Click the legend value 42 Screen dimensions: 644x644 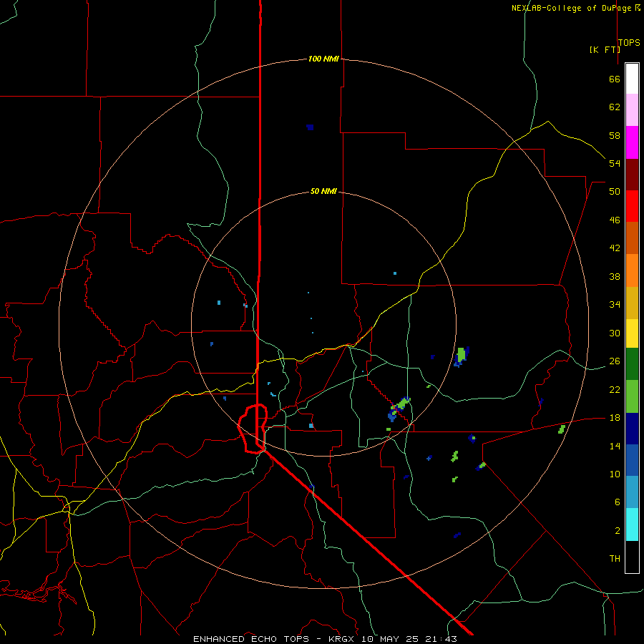click(x=615, y=248)
